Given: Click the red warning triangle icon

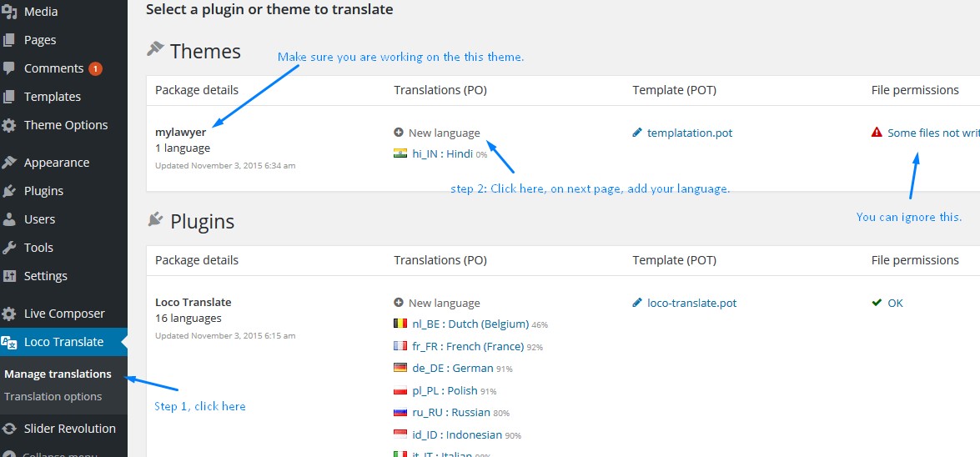Looking at the screenshot, I should (877, 133).
